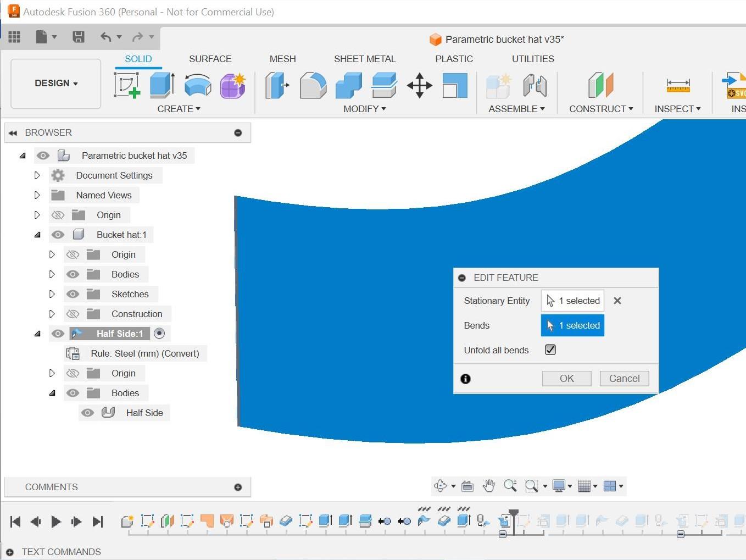746x560 pixels.
Task: Toggle visibility of the Sketches folder
Action: [x=73, y=294]
